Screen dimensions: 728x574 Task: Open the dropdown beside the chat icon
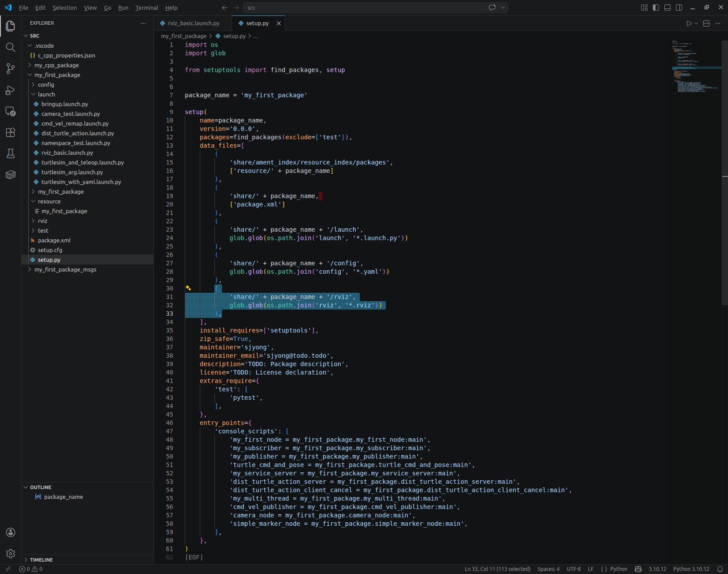click(503, 8)
